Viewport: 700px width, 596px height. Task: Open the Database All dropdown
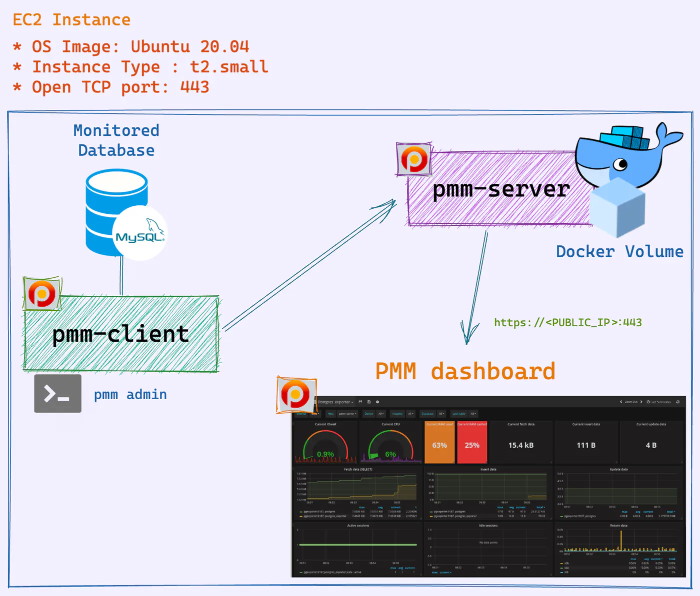(441, 414)
